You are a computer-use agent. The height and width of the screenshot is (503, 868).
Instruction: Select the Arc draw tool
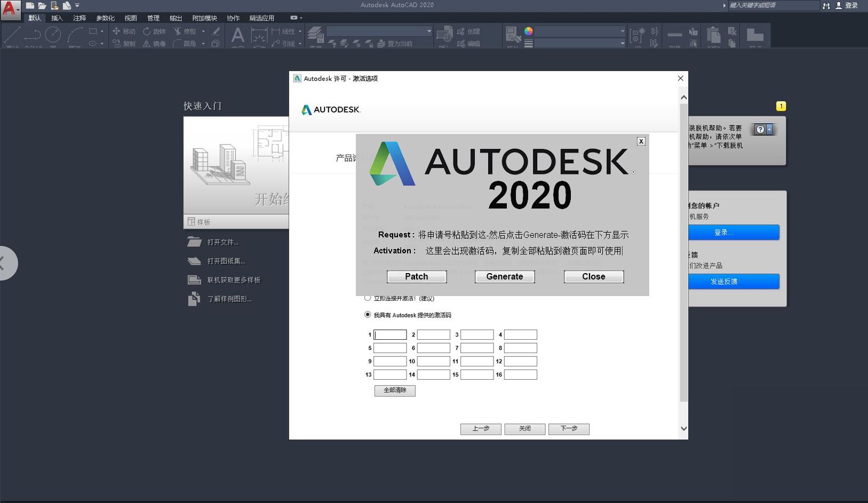click(x=75, y=35)
